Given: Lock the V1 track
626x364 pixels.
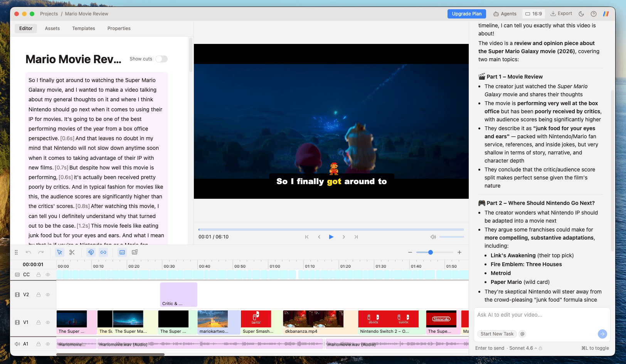Looking at the screenshot, I should coord(39,322).
